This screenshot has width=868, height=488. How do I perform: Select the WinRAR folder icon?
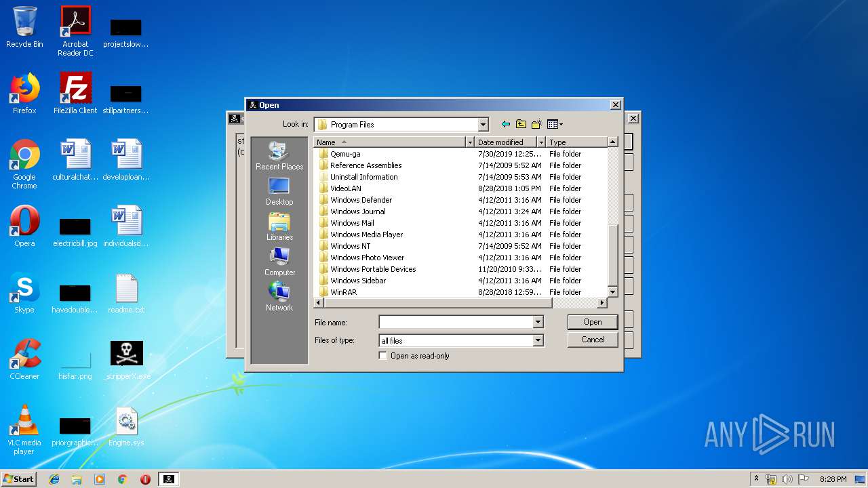coord(323,292)
